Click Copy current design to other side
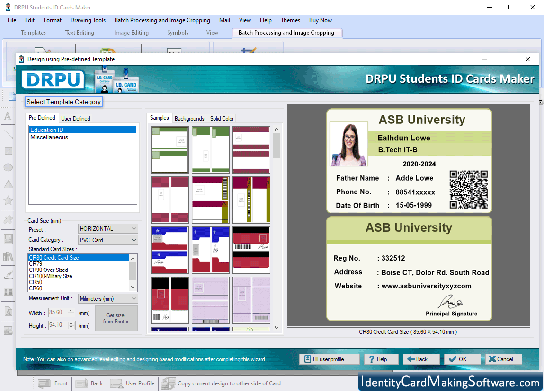 tap(221, 383)
